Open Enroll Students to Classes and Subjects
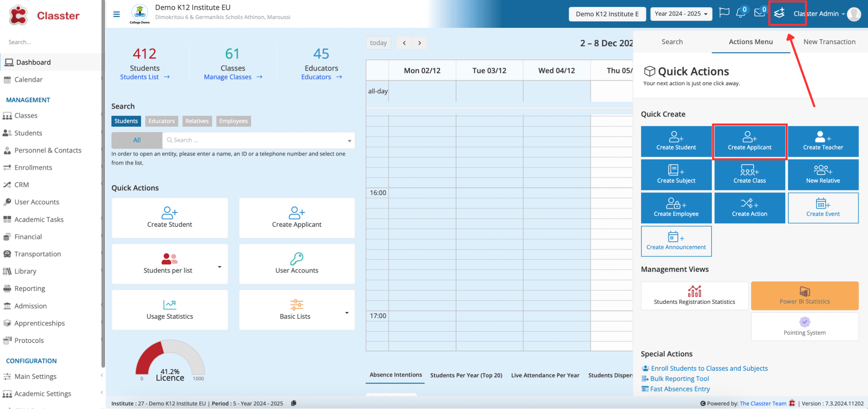Viewport: 868px width, 409px height. [x=705, y=368]
